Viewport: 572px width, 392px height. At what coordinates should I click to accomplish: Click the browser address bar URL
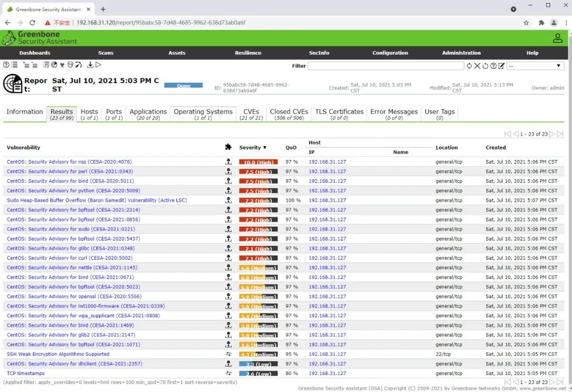161,23
